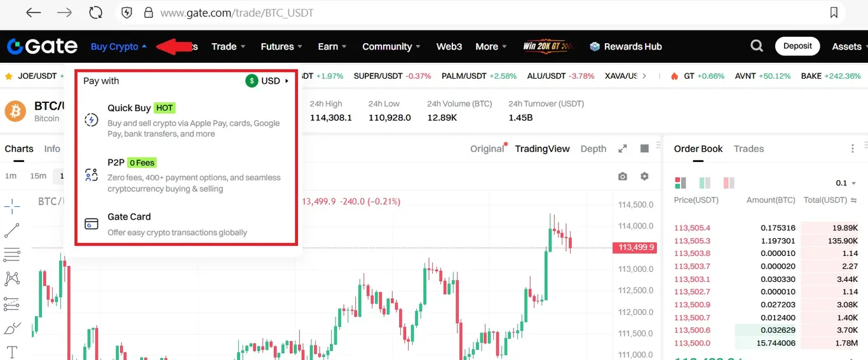The height and width of the screenshot is (360, 868).
Task: Switch to Original chart view
Action: [487, 149]
